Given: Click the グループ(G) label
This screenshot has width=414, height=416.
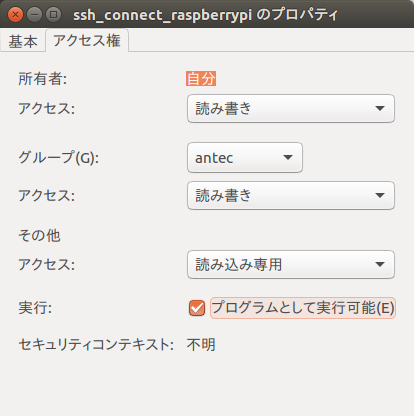Looking at the screenshot, I should pos(59,157).
